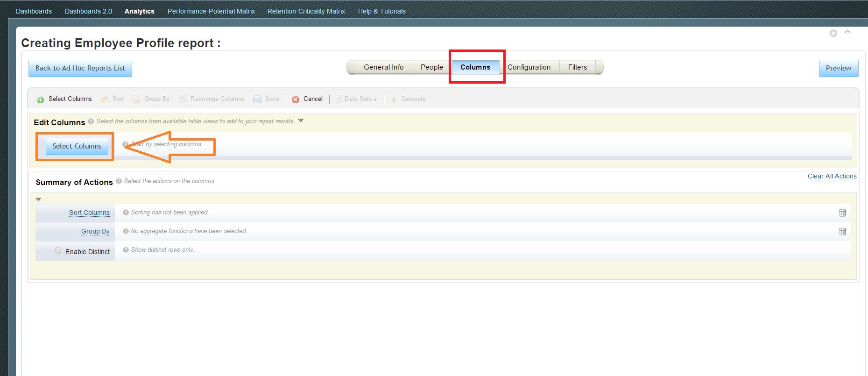Screen dimensions: 868x376
Task: Select the Columns tab
Action: point(475,67)
